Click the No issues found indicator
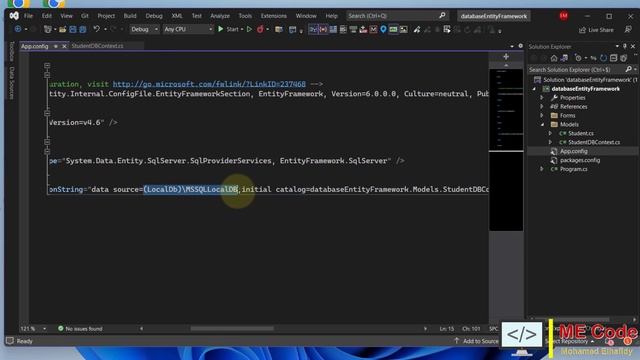The width and height of the screenshot is (640, 360). pos(80,329)
